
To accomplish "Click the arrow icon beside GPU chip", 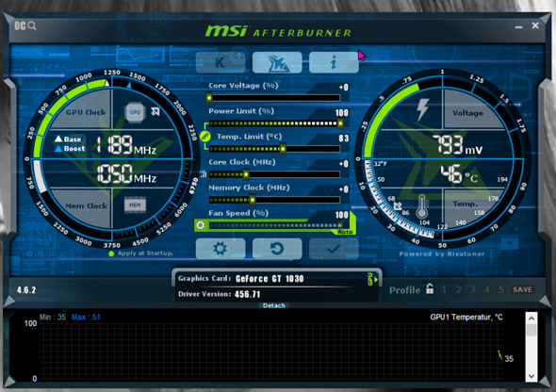I will coord(155,111).
